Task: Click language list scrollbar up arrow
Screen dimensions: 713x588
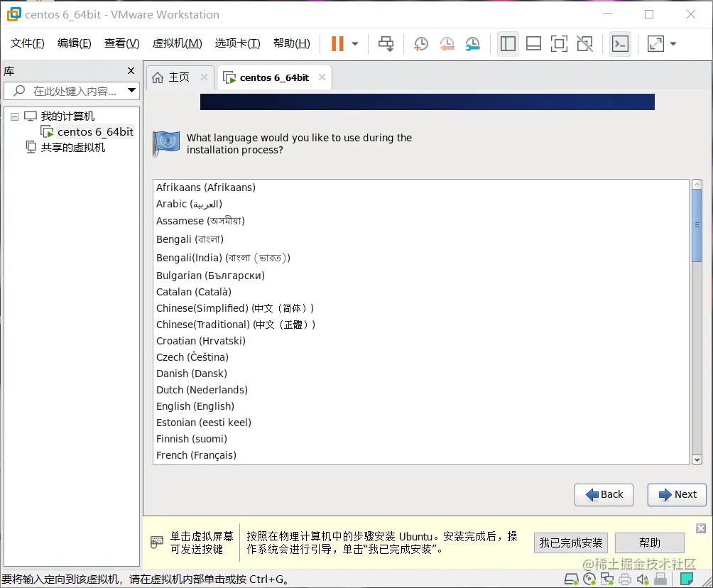Action: coord(697,184)
